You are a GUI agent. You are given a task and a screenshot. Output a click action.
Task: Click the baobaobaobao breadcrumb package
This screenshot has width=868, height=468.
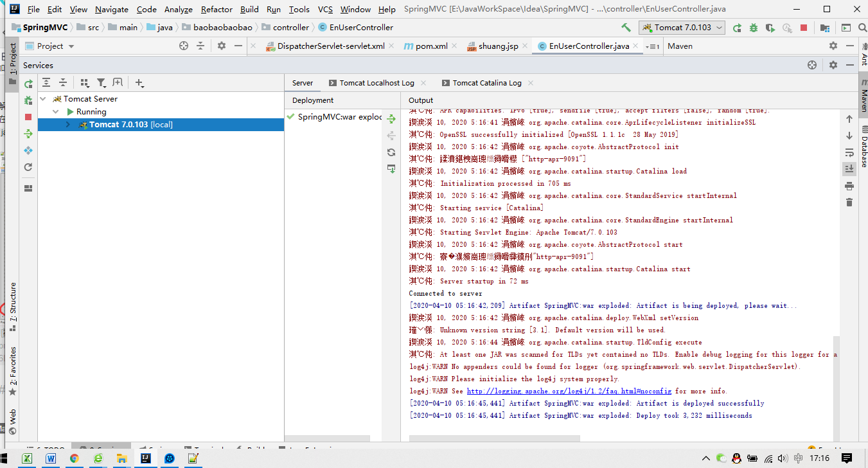point(217,28)
